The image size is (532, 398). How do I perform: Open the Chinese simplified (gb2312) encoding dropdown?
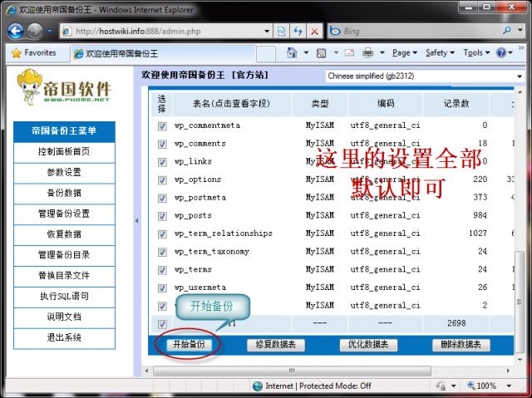click(424, 76)
